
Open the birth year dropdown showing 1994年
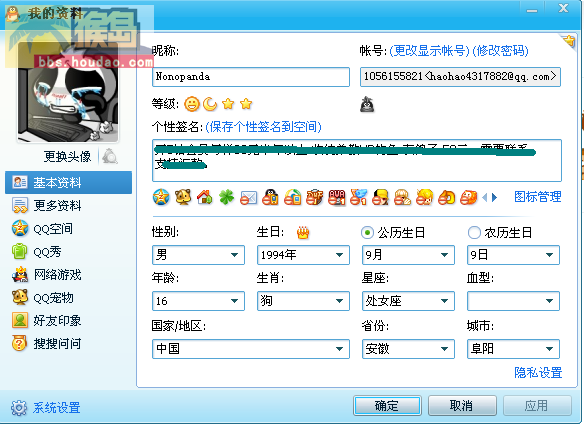[x=303, y=255]
